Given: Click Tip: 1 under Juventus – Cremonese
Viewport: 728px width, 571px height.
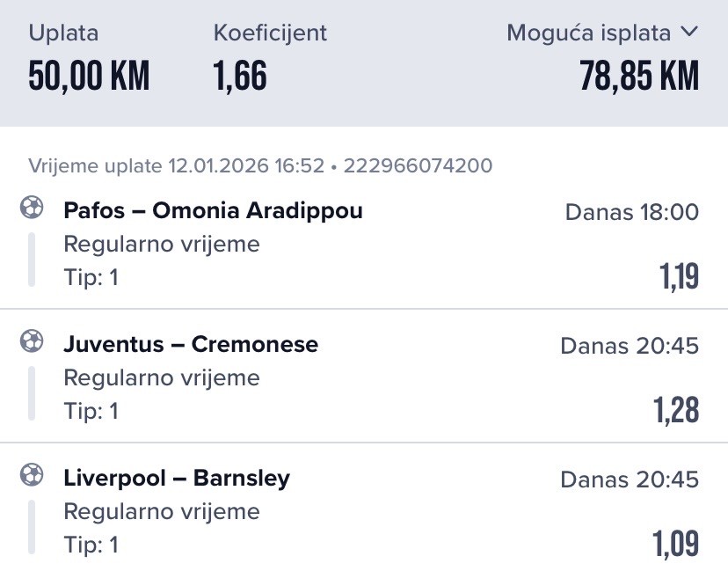Looking at the screenshot, I should click(91, 411).
